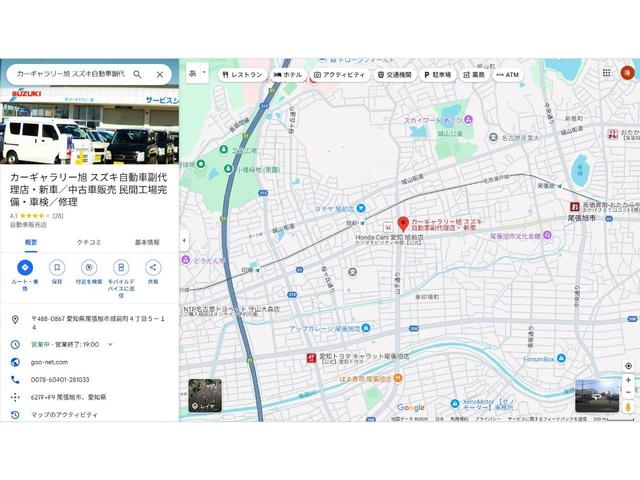Open the Google apps grid

(606, 73)
